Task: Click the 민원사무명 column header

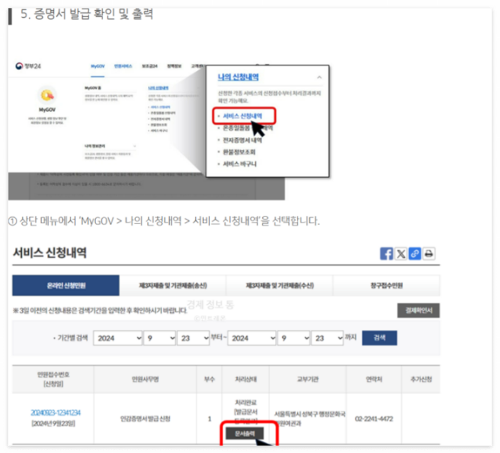Action: pos(145,379)
